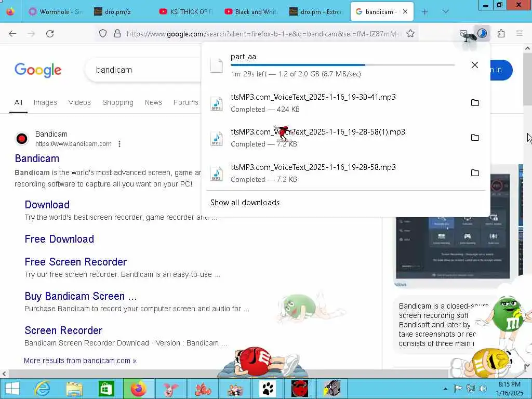Go back with the browser back arrow
This screenshot has height=399, width=532.
tap(12, 34)
